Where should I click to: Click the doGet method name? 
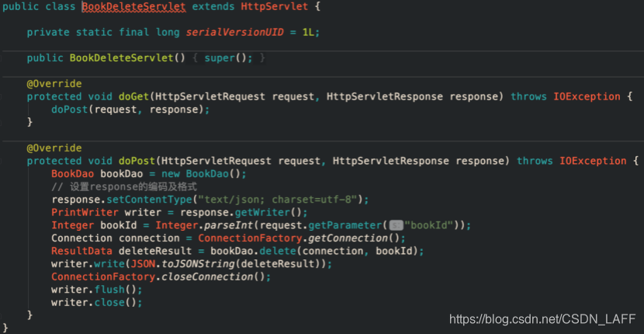(134, 96)
